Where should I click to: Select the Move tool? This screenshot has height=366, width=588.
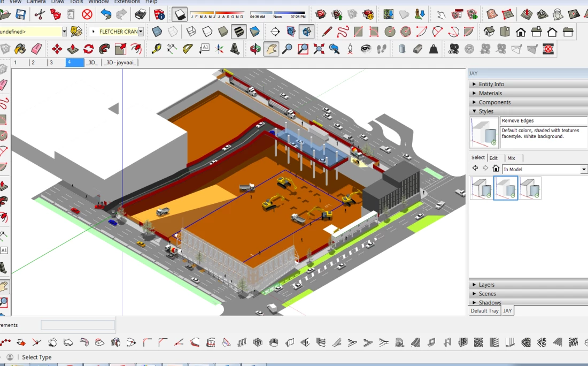[x=57, y=49]
